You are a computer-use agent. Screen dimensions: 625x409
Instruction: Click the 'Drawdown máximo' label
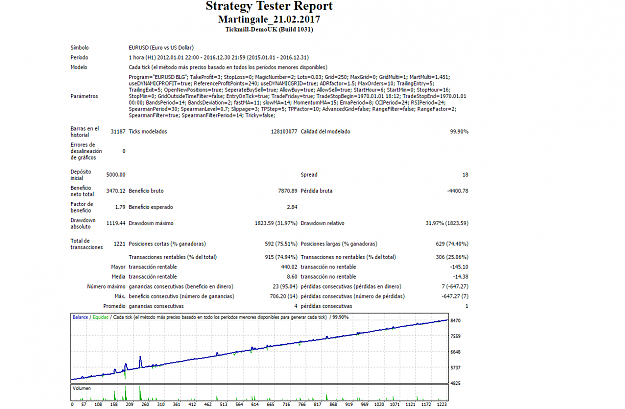click(x=151, y=223)
